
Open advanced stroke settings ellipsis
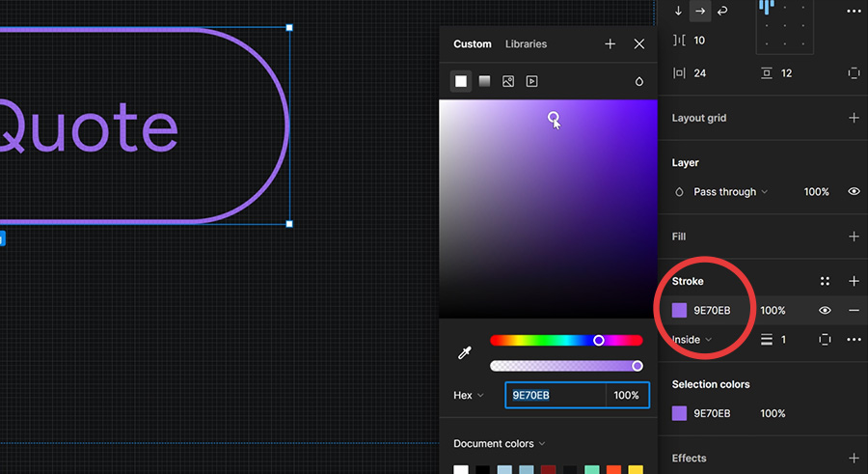pyautogui.click(x=854, y=339)
